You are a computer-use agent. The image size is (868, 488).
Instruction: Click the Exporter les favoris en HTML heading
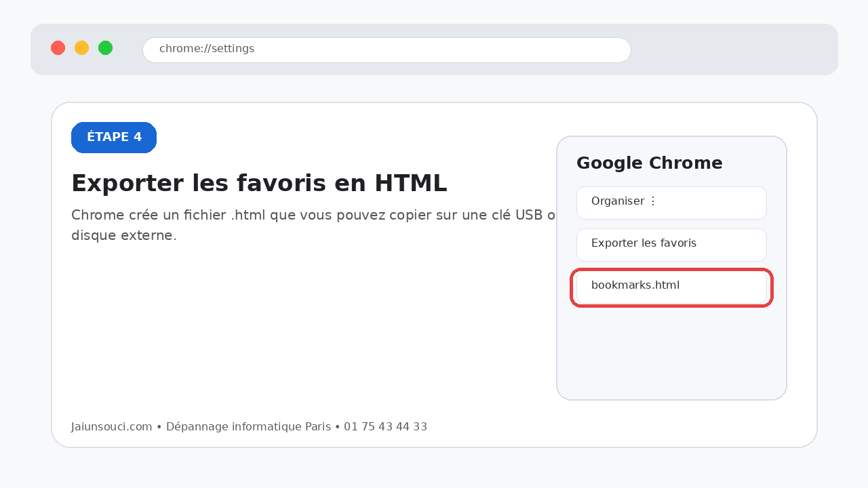259,184
